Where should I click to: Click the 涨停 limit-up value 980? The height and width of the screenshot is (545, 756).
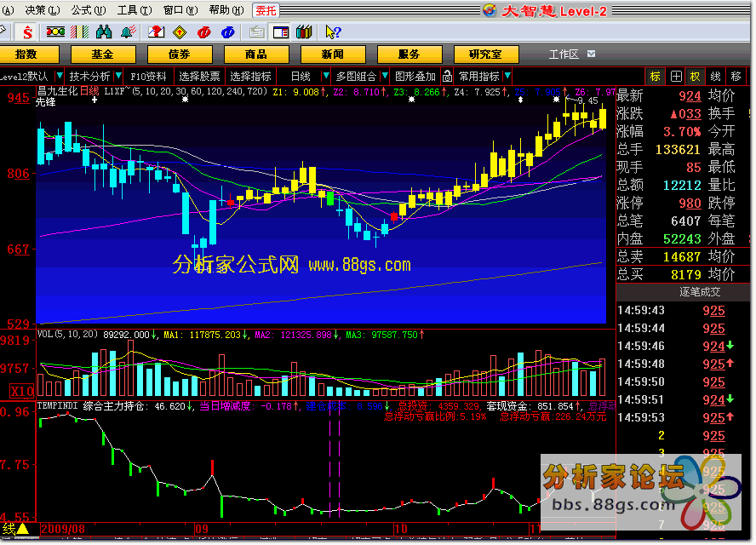[x=690, y=203]
